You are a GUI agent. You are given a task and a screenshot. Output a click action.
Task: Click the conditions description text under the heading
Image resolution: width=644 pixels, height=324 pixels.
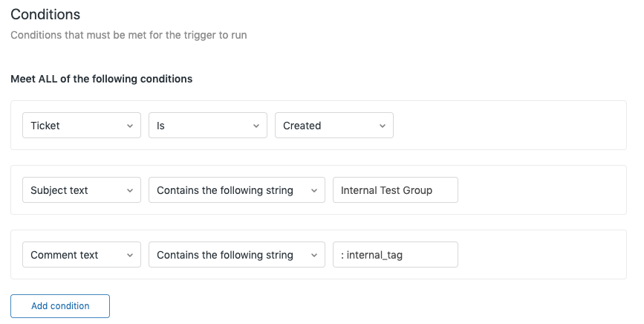click(129, 35)
